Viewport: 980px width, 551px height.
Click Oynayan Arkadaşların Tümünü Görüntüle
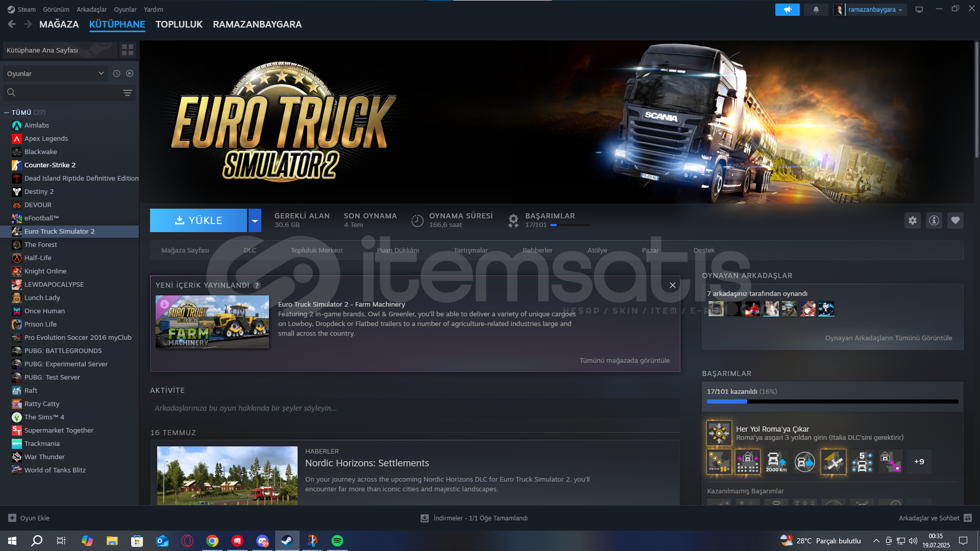889,338
